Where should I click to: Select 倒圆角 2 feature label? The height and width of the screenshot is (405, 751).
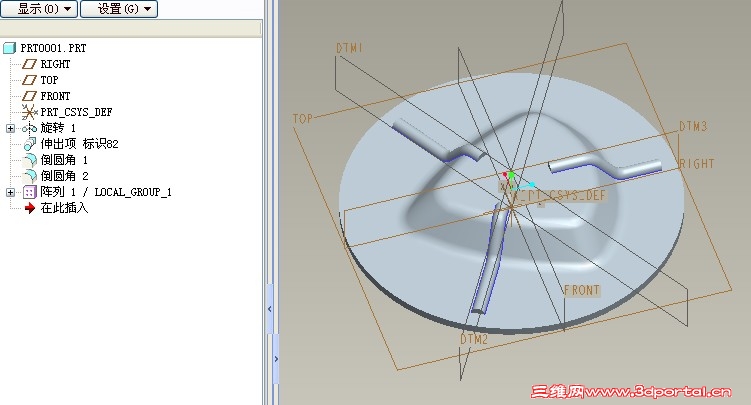64,176
